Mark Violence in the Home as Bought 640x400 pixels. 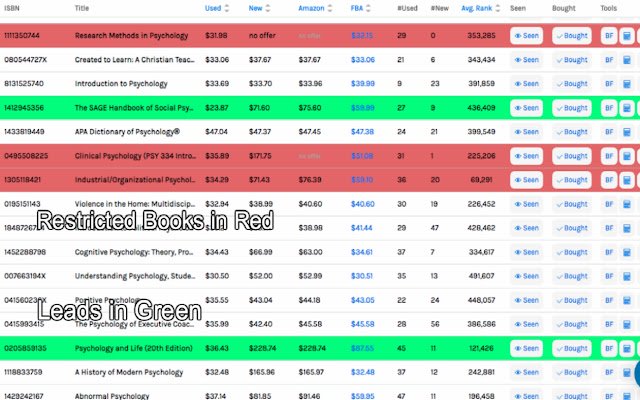pos(572,204)
